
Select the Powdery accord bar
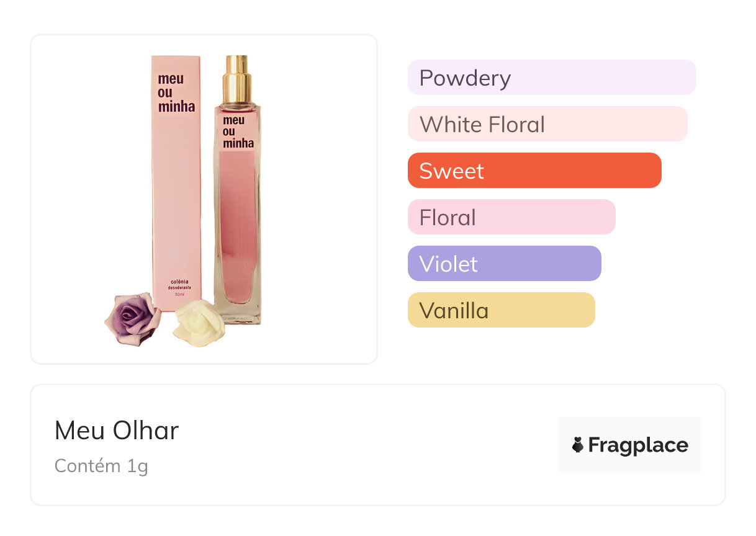tap(551, 78)
